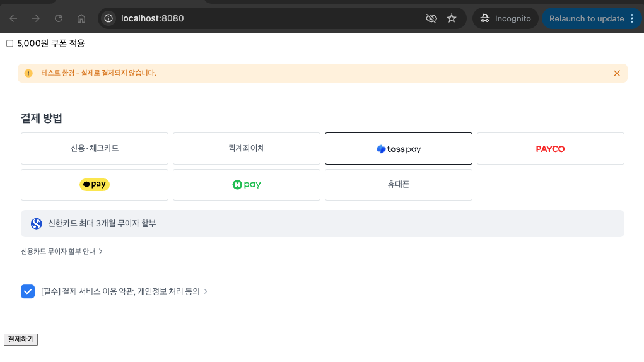Open the browser home page icon
Viewport: 644px width, 362px height.
(81, 18)
